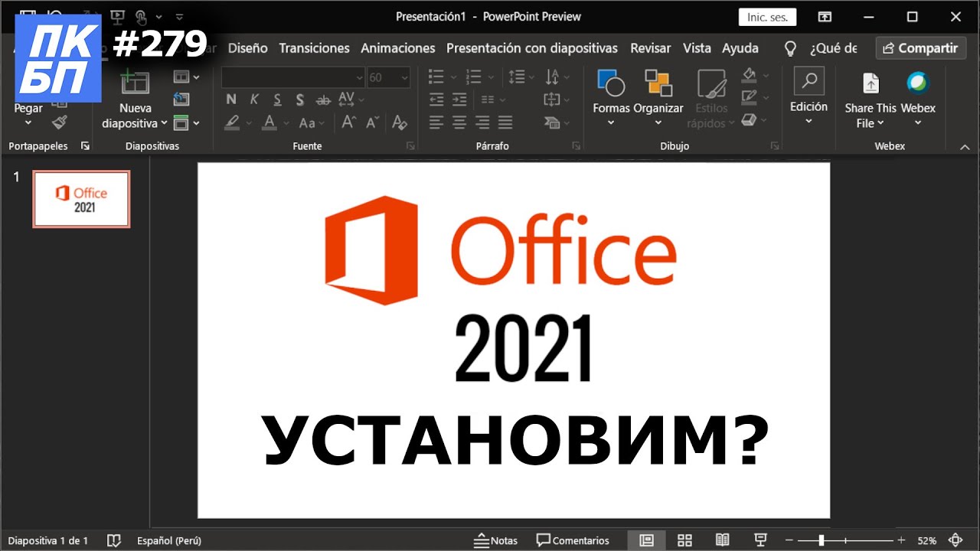Toggle text shadow formatting

pos(300,99)
